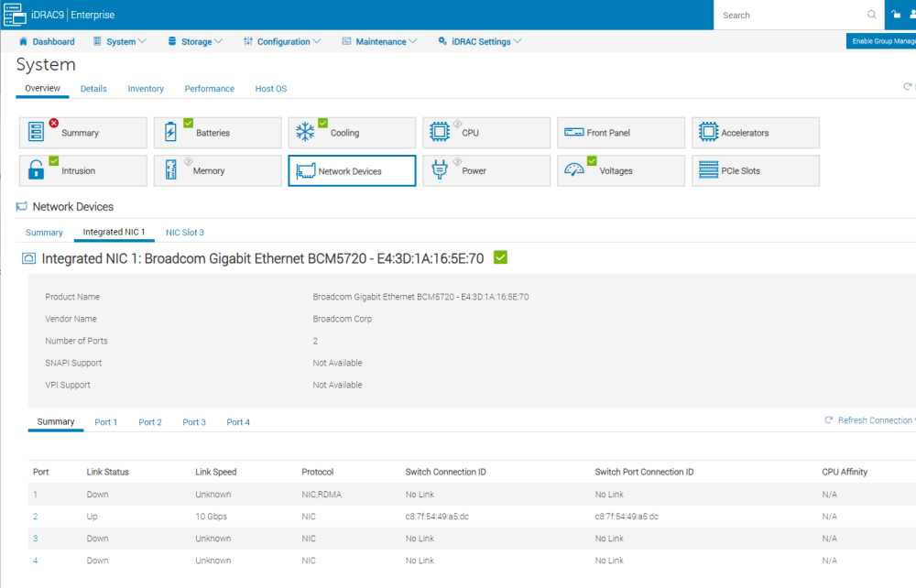Select the Power plug icon
The width and height of the screenshot is (916, 588).
(440, 170)
